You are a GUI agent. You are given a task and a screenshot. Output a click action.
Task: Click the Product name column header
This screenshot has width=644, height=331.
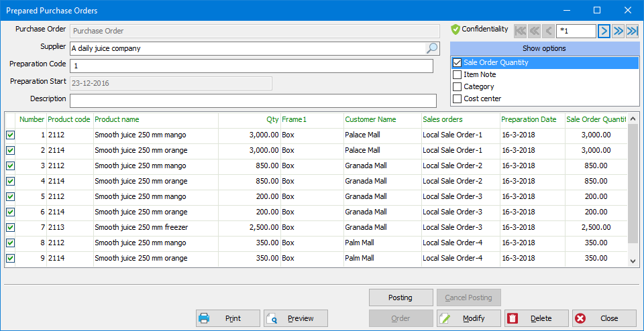point(156,119)
